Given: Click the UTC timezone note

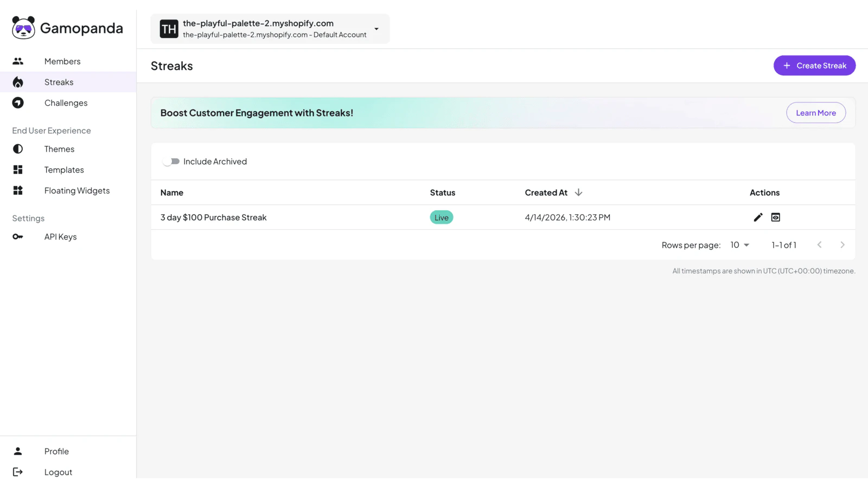Looking at the screenshot, I should click(x=764, y=271).
